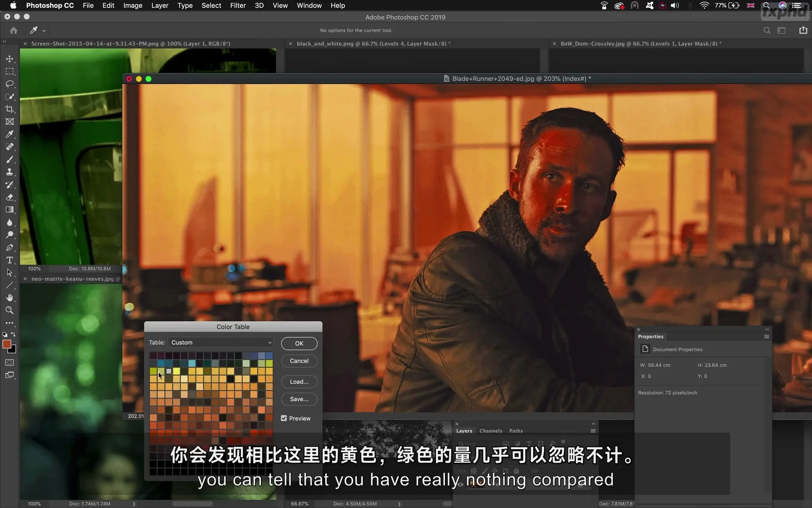Screen dimensions: 812x508
Task: Cancel the Color Table dialog
Action: [x=299, y=361]
